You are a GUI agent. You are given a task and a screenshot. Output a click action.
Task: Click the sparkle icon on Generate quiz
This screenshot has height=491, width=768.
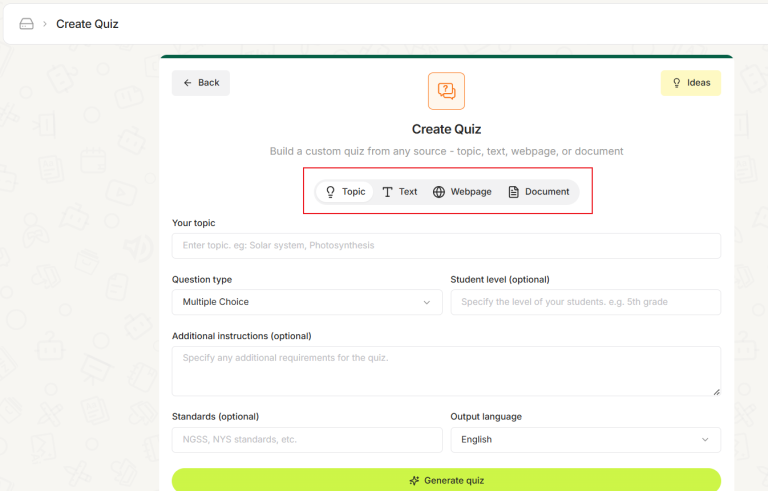tap(414, 481)
